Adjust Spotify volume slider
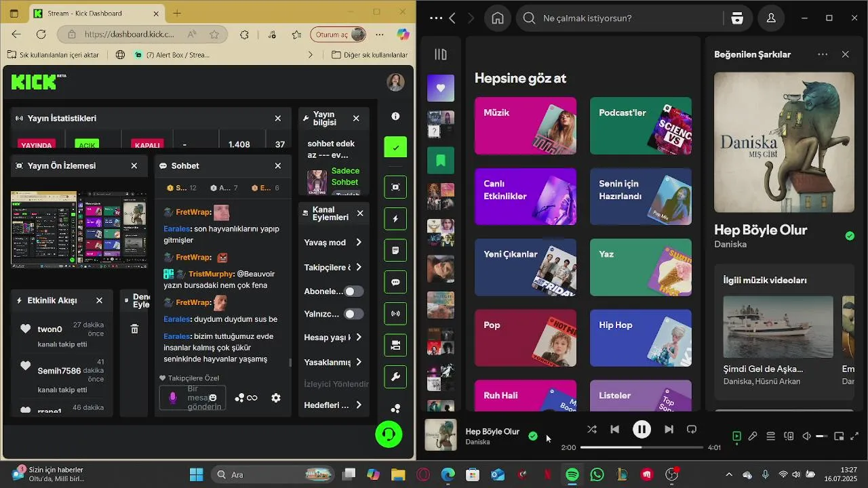Image resolution: width=868 pixels, height=488 pixels. coord(821,436)
